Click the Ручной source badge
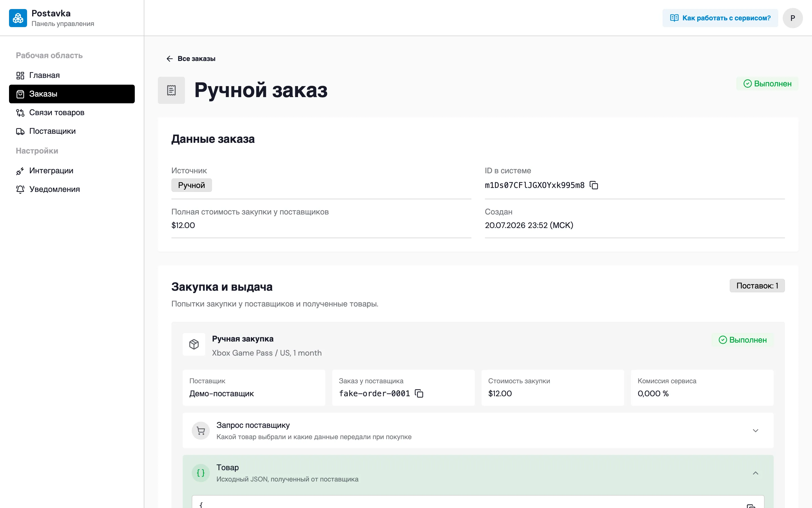The width and height of the screenshot is (812, 508). tap(192, 185)
